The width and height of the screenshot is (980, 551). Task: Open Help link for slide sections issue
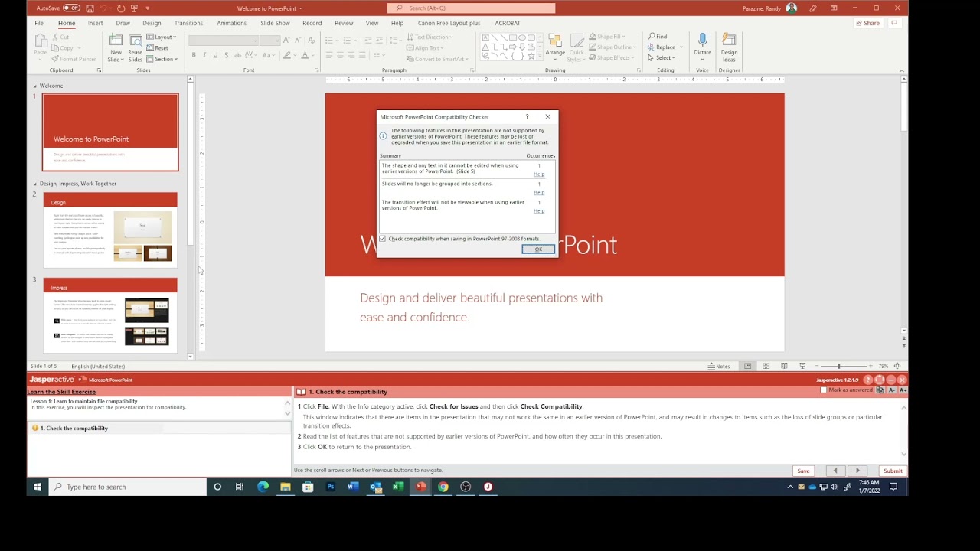[539, 193]
